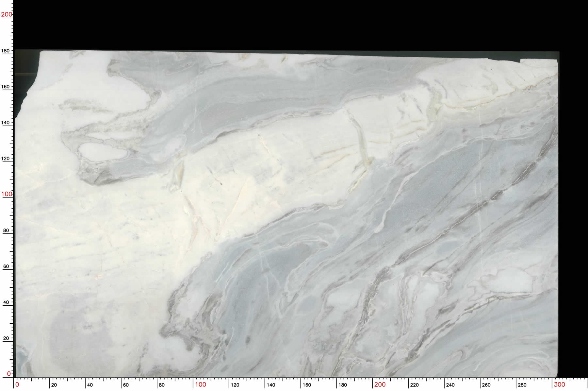Click the 160 label on the horizontal ruler
This screenshot has width=588, height=391.
(x=307, y=385)
